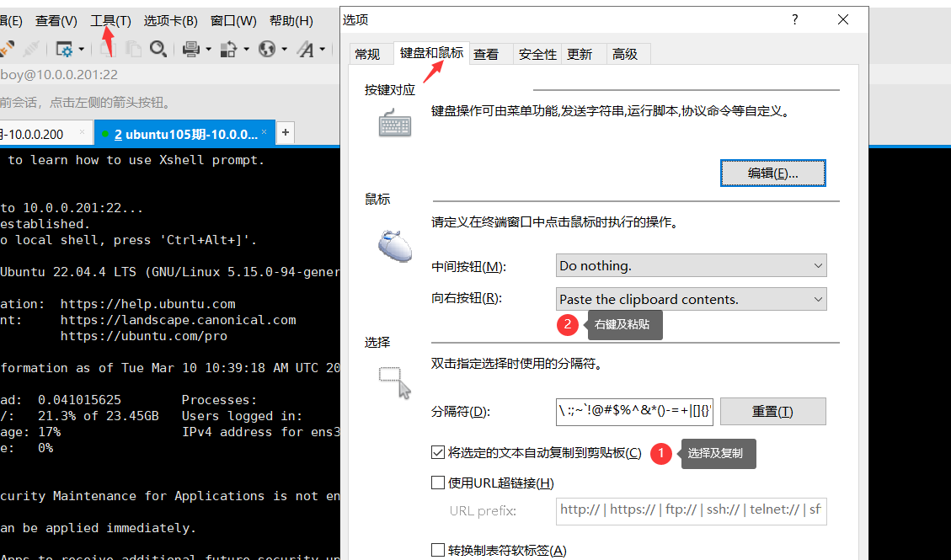Toggle 将选定的文本自动复制到剪贴板 checkbox
The height and width of the screenshot is (560, 951).
[x=438, y=452]
